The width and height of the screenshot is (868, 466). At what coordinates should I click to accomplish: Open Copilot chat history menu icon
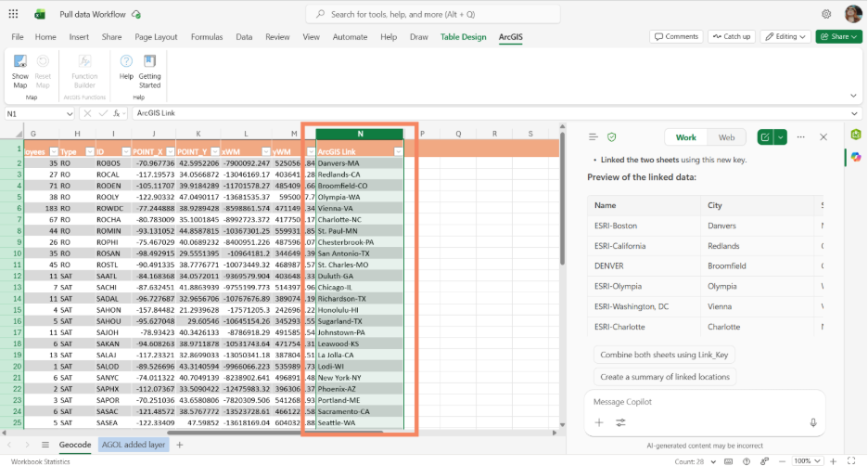tap(593, 136)
